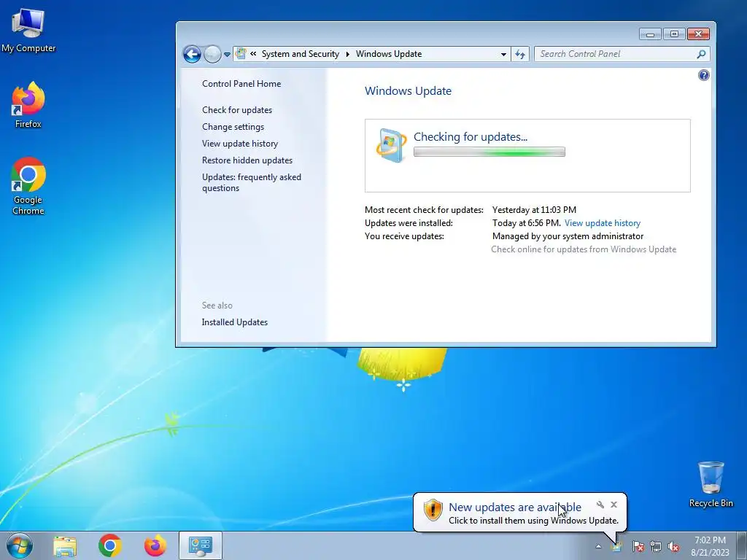This screenshot has height=560, width=747.
Task: Click the Windows Update tray icon
Action: click(617, 547)
